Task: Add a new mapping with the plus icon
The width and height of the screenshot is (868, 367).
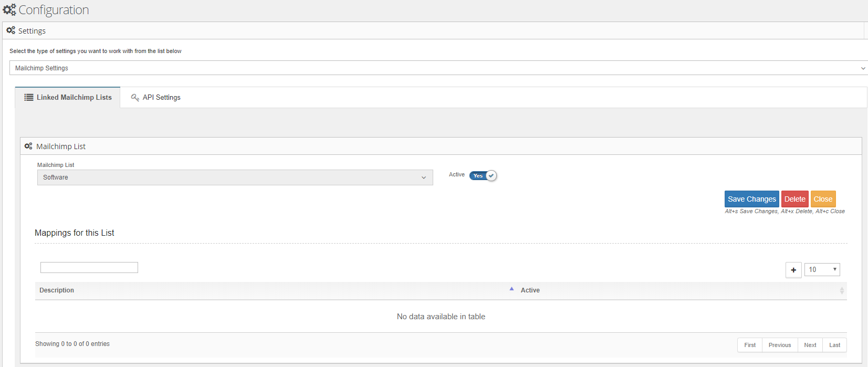Action: click(x=793, y=270)
